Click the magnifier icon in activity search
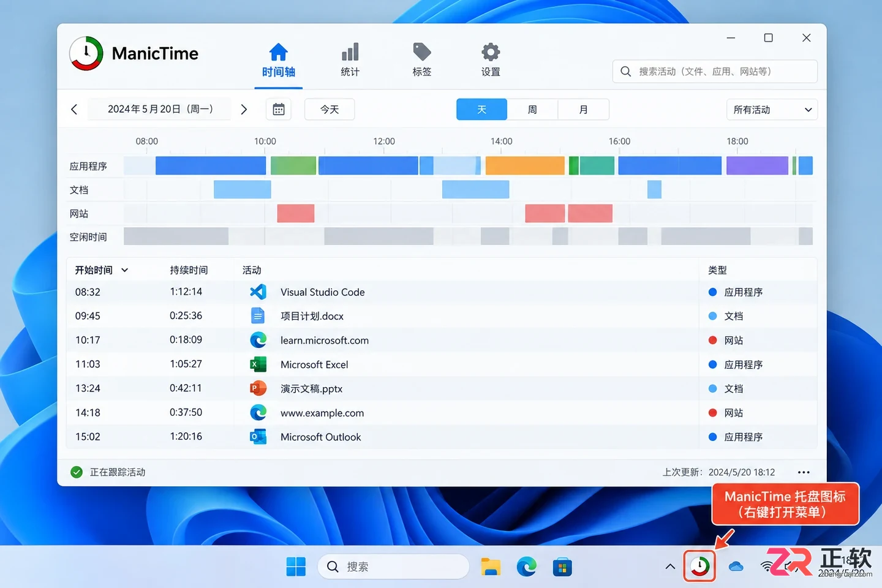The image size is (882, 588). (x=625, y=72)
